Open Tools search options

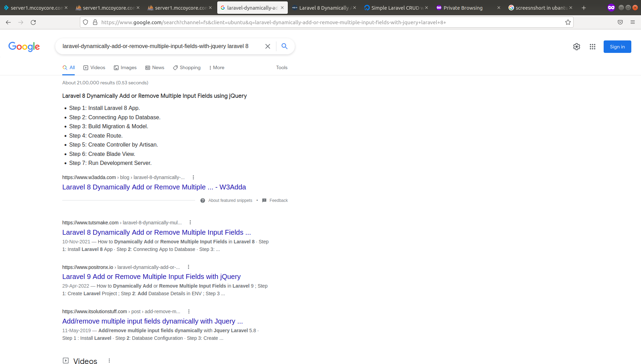(282, 68)
